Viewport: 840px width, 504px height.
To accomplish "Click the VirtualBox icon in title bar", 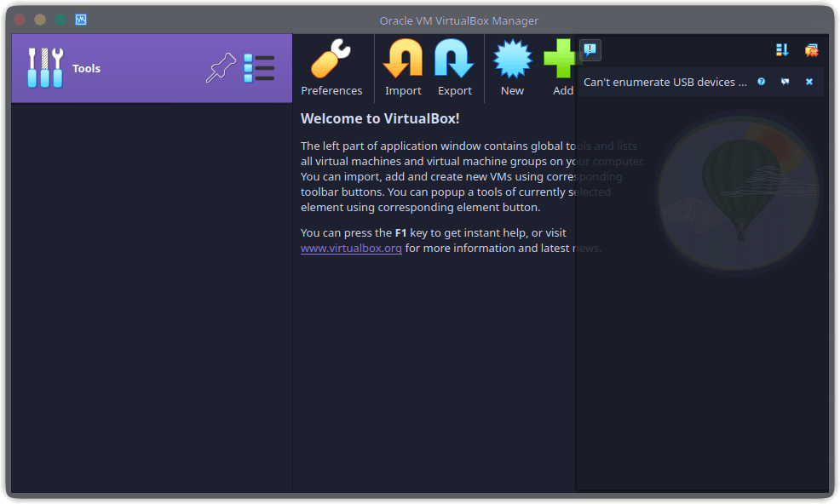I will tap(81, 20).
